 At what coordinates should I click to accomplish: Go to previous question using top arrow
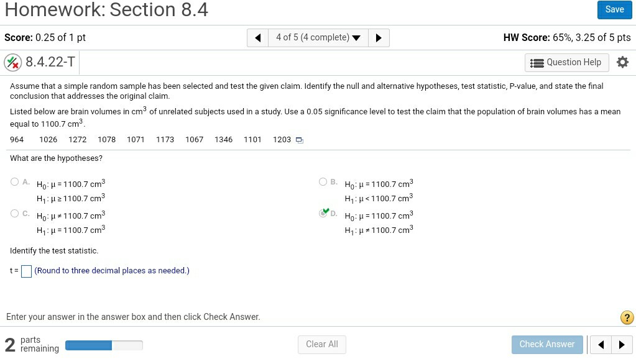258,38
